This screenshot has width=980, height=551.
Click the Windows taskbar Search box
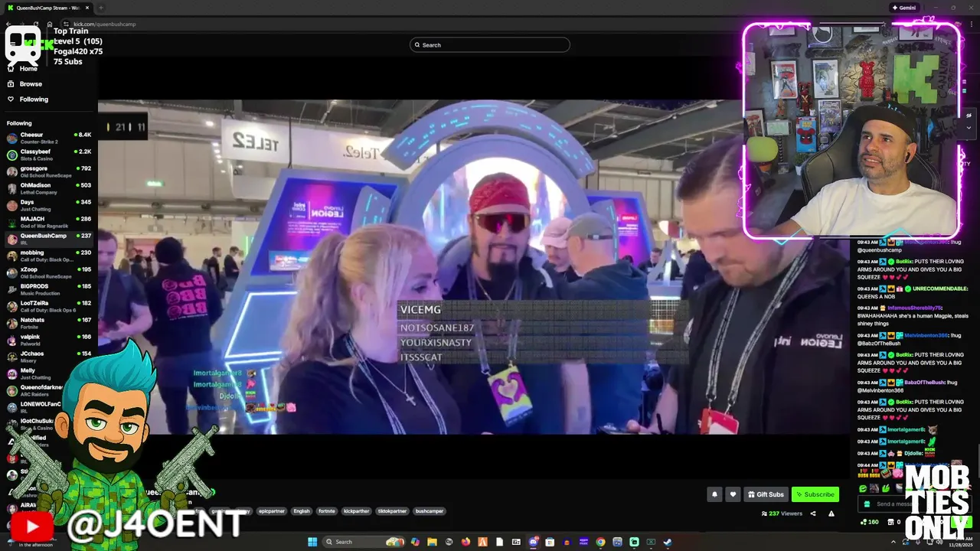click(x=363, y=542)
